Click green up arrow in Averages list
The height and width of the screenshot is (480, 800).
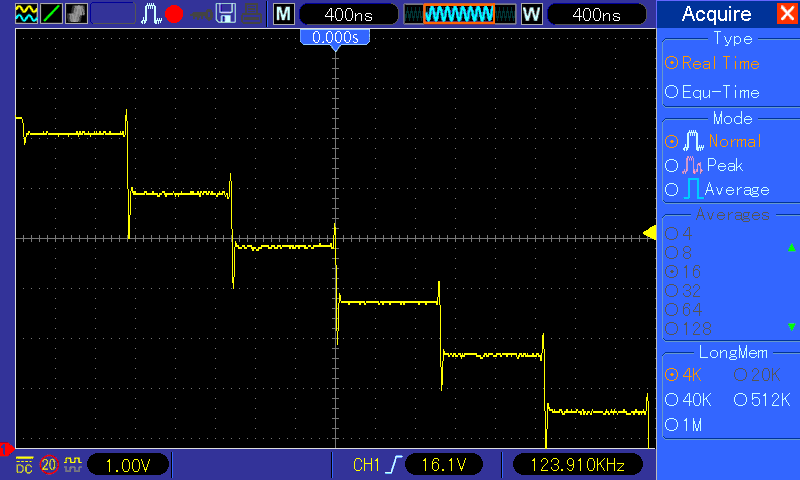(x=791, y=247)
